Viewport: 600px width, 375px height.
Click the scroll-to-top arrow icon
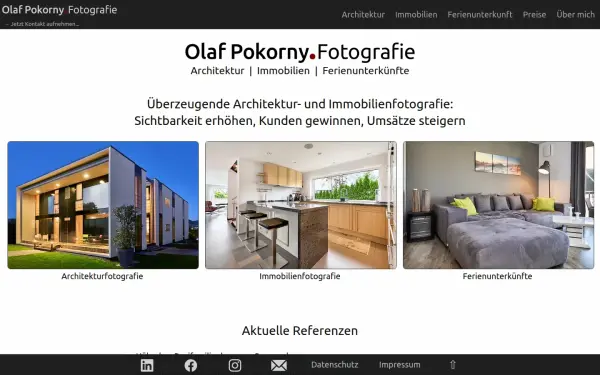click(453, 365)
